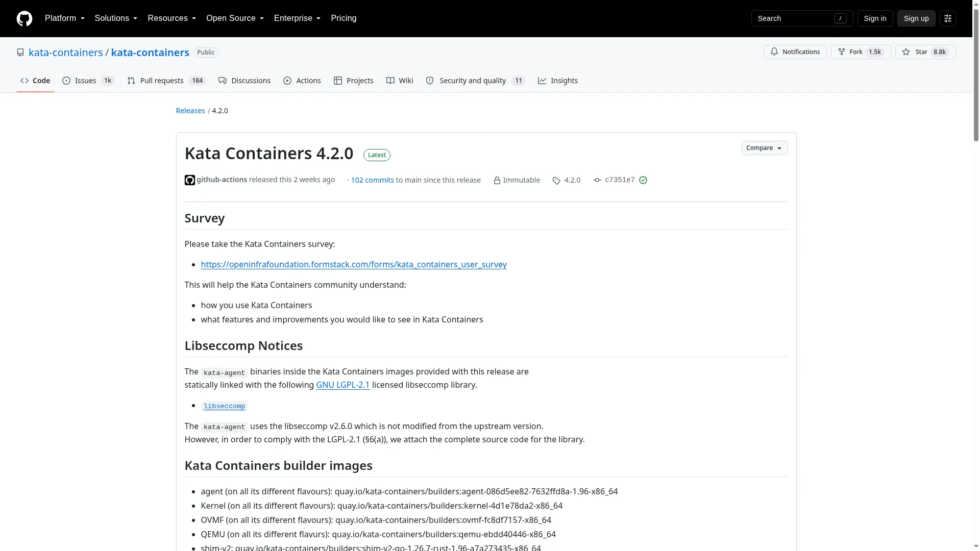Screen dimensions: 980x551
Task: Go to Releases breadcrumb link
Action: [190, 111]
